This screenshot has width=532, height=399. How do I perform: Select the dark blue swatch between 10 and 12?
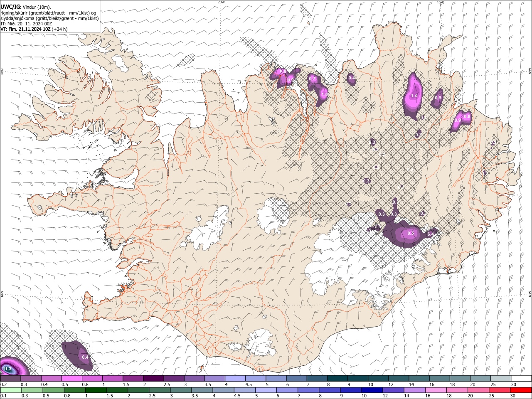(x=372, y=390)
